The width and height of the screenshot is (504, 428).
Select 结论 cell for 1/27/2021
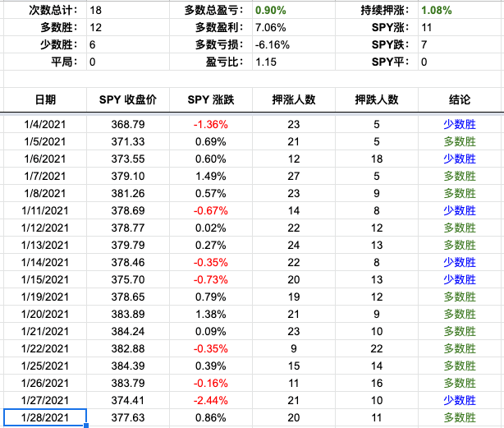tap(460, 400)
